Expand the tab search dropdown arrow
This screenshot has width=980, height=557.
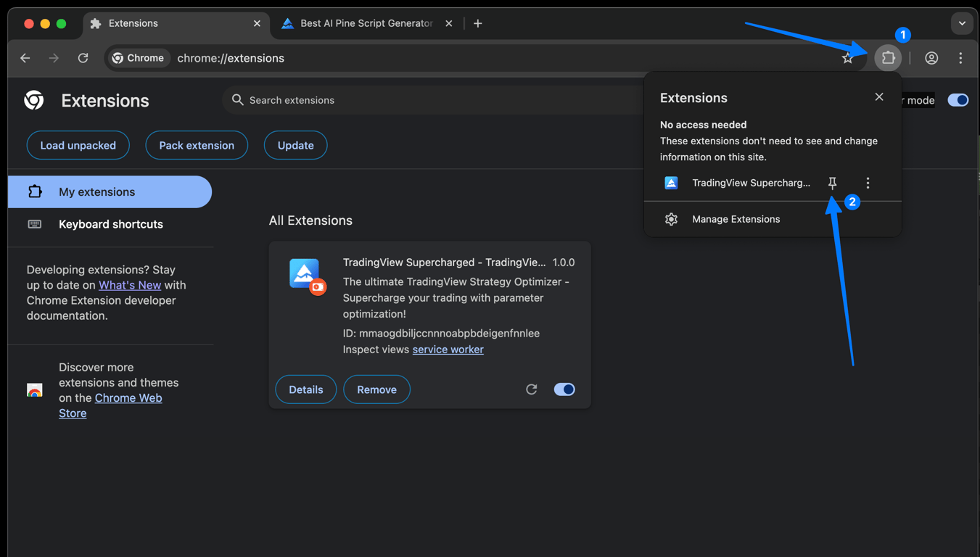(x=961, y=23)
